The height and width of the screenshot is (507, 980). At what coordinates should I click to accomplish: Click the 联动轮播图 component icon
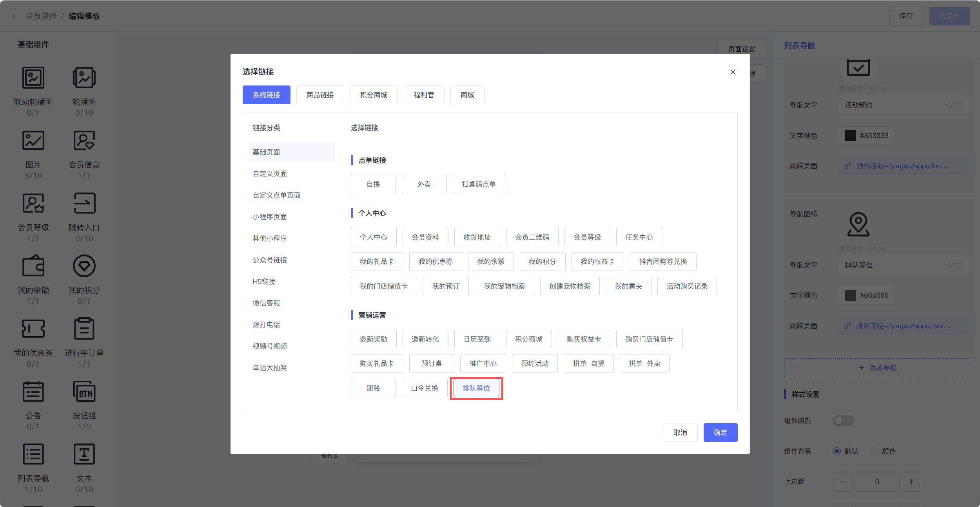[x=33, y=78]
